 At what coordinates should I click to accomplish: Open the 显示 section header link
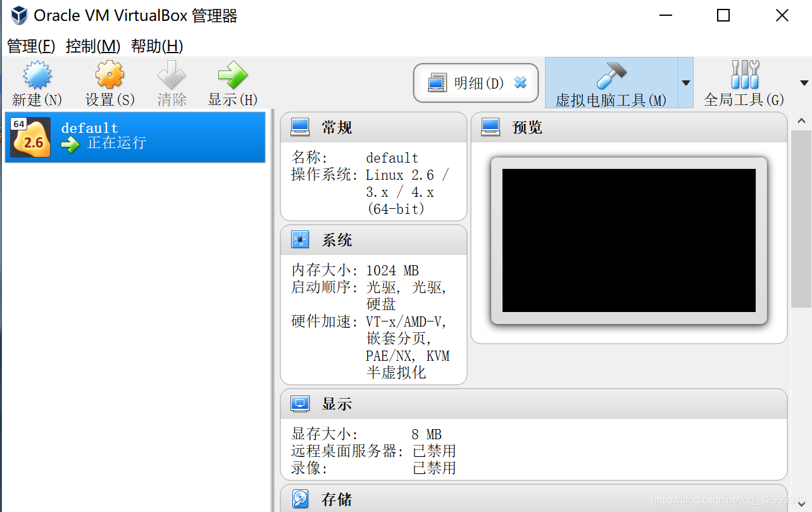[337, 404]
